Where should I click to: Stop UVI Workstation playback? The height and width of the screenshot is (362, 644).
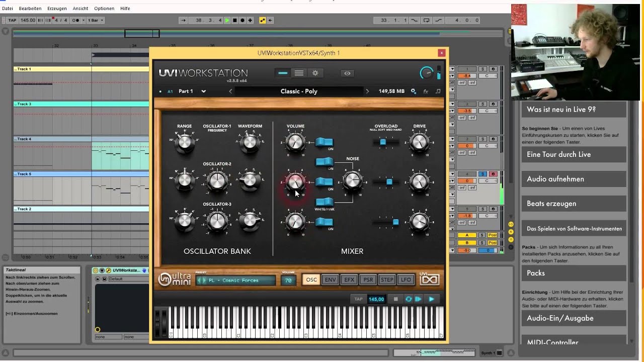[395, 299]
